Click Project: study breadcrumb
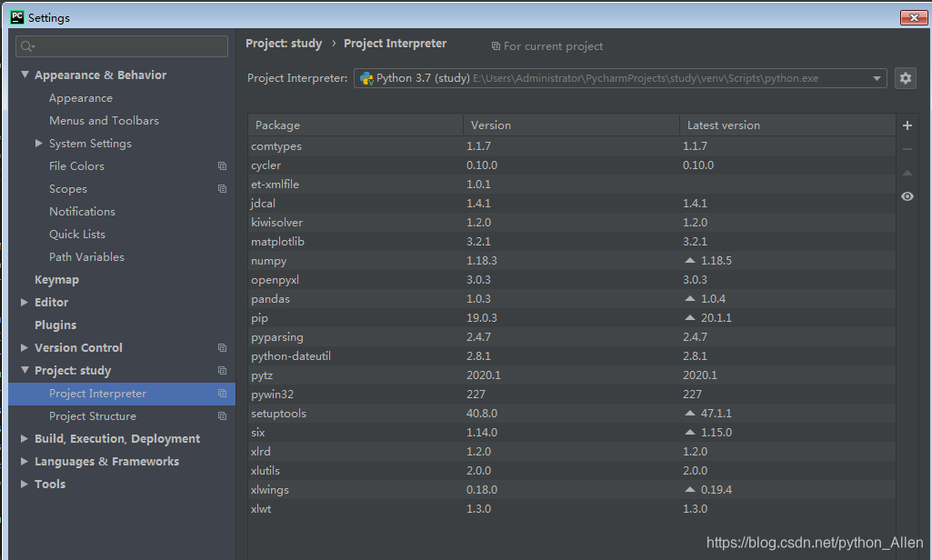The image size is (932, 560). 284,44
